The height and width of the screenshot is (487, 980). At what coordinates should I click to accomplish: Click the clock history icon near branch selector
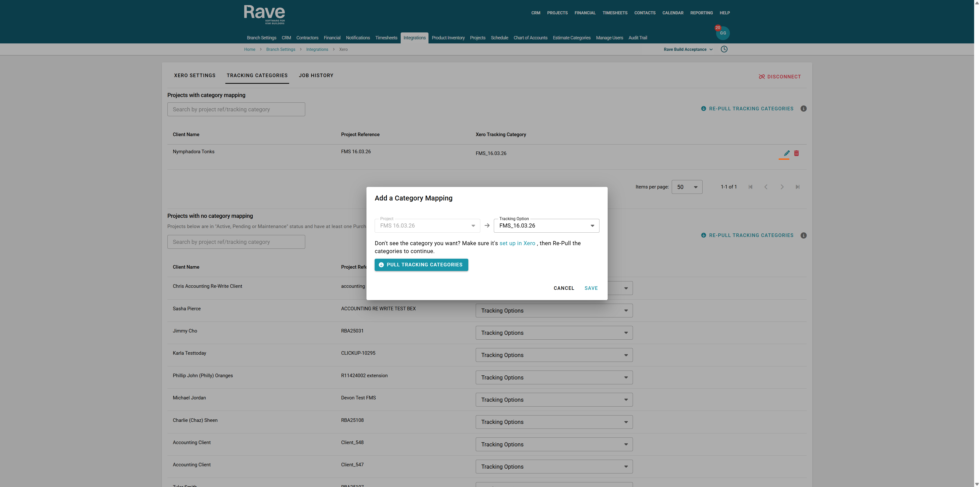724,49
